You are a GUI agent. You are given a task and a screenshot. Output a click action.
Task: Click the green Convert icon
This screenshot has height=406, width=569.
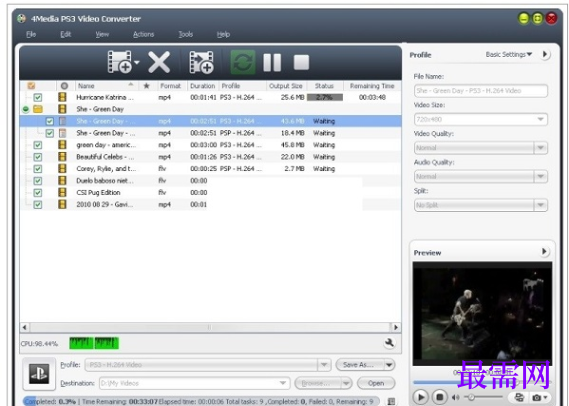pos(243,62)
